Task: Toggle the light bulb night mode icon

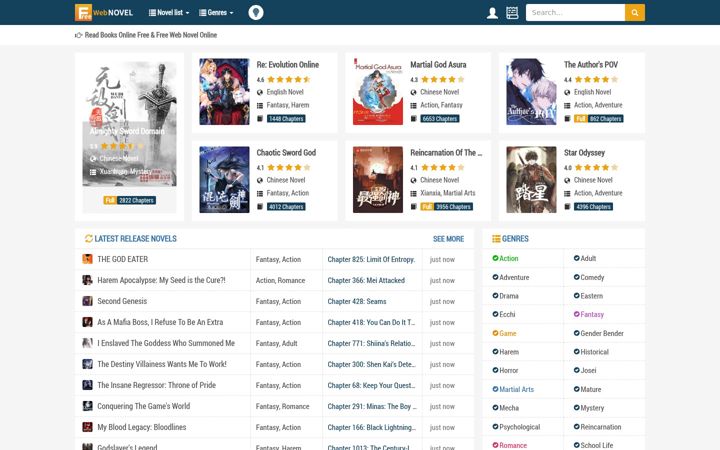Action: click(256, 12)
